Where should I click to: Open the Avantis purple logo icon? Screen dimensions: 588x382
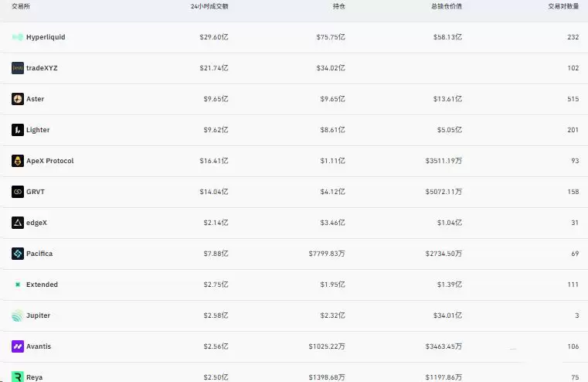tap(18, 346)
